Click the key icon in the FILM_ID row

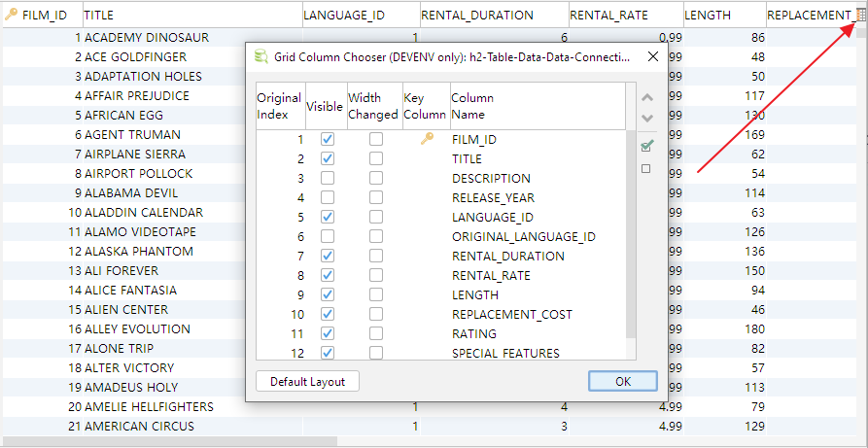pos(427,140)
